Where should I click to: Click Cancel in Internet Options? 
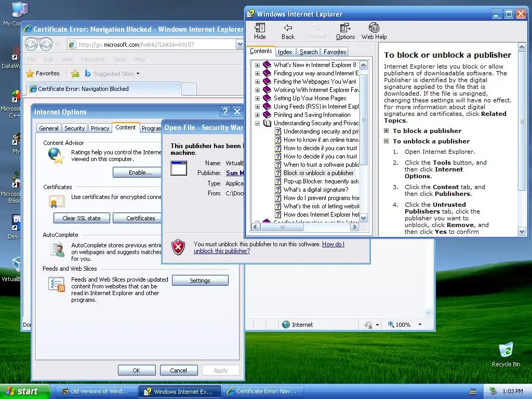point(179,370)
